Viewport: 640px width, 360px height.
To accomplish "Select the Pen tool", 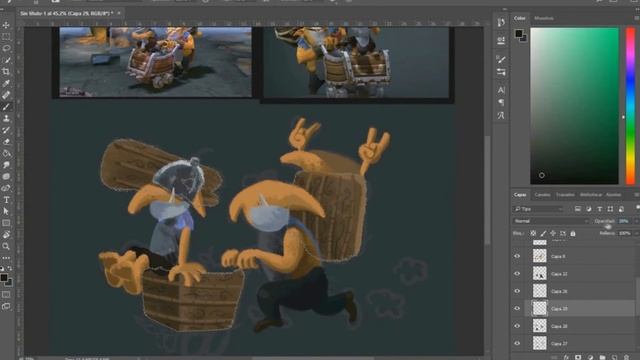I will click(6, 188).
